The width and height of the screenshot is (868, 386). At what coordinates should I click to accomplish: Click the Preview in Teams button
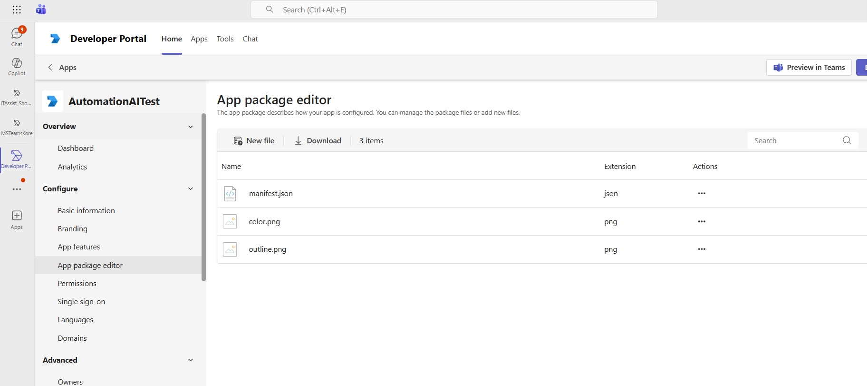tap(809, 68)
